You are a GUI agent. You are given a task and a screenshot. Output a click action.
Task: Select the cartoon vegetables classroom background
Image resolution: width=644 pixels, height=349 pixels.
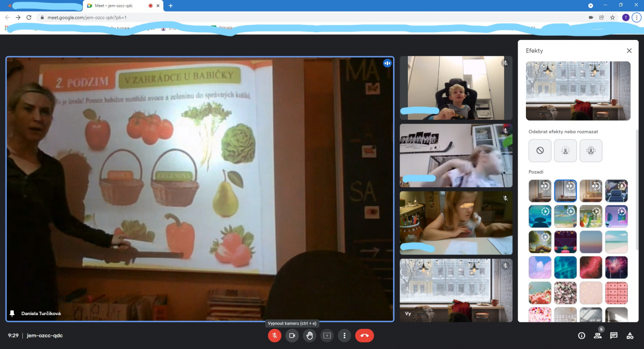click(x=591, y=216)
